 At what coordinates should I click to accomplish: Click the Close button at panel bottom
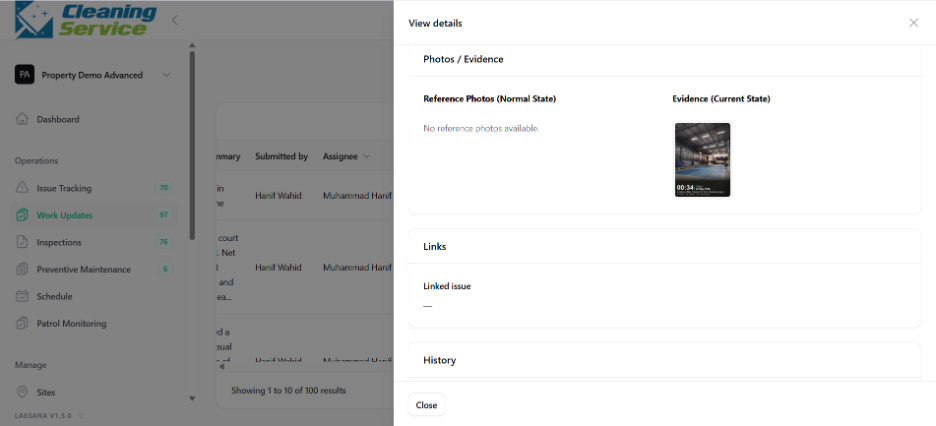pos(426,405)
